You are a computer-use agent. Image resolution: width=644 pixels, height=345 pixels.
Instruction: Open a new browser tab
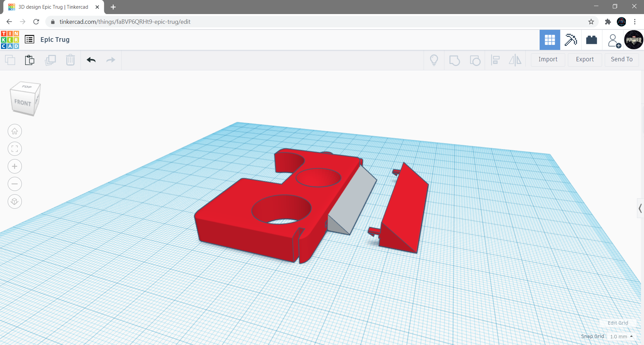tap(113, 7)
